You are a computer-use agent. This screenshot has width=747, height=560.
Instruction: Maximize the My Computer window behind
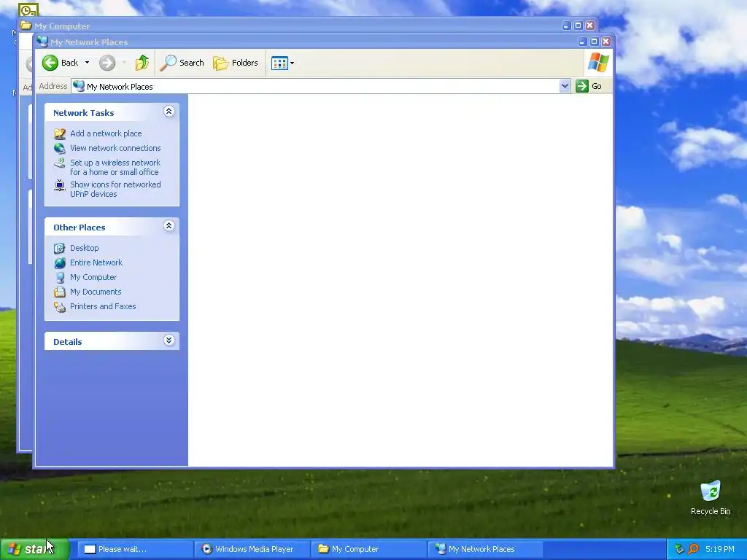point(578,26)
